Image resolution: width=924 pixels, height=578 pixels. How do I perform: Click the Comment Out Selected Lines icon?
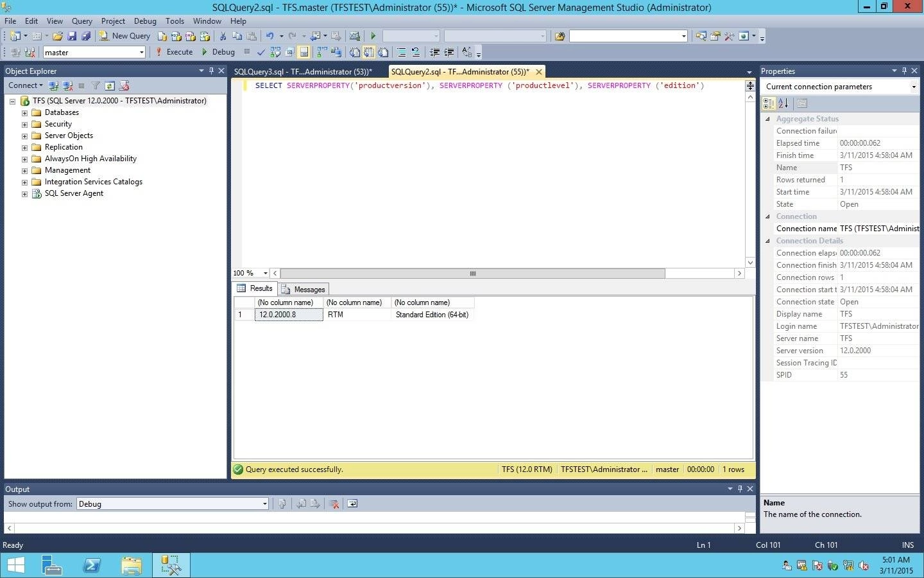tap(402, 52)
